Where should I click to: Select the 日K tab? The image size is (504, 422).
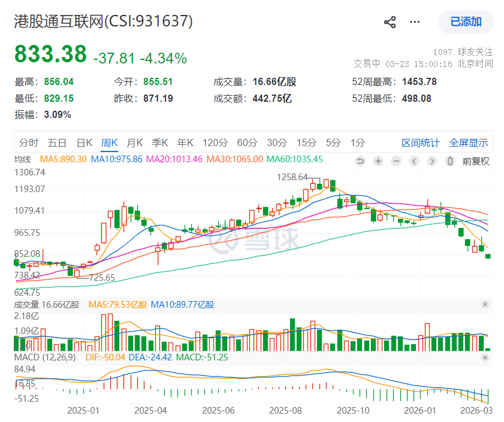click(x=84, y=142)
